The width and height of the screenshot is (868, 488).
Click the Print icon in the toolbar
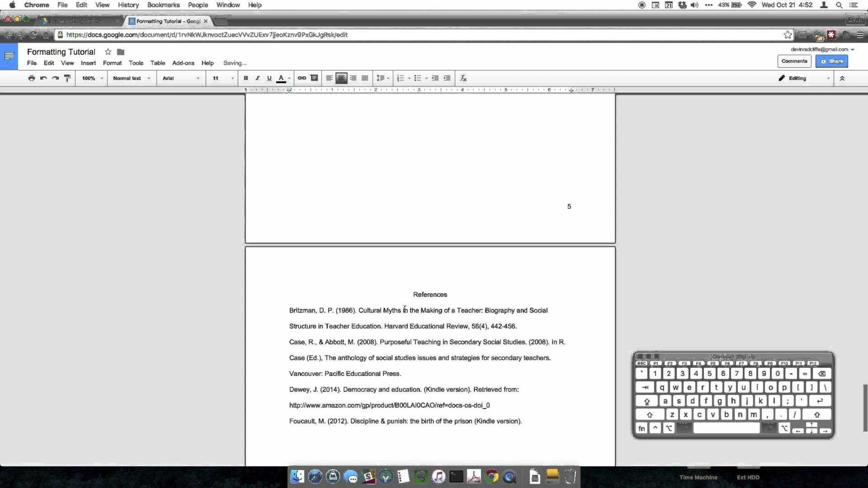(x=31, y=78)
